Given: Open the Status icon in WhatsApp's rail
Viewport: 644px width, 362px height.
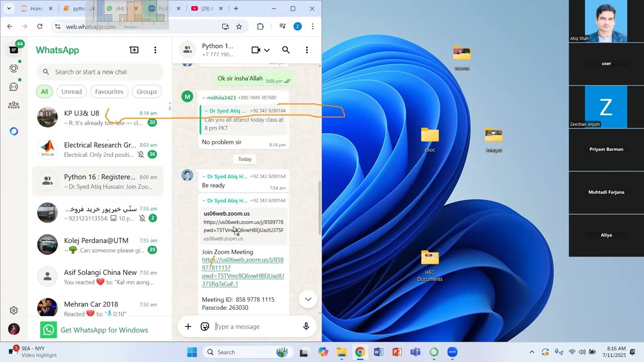Looking at the screenshot, I should pos(14,68).
